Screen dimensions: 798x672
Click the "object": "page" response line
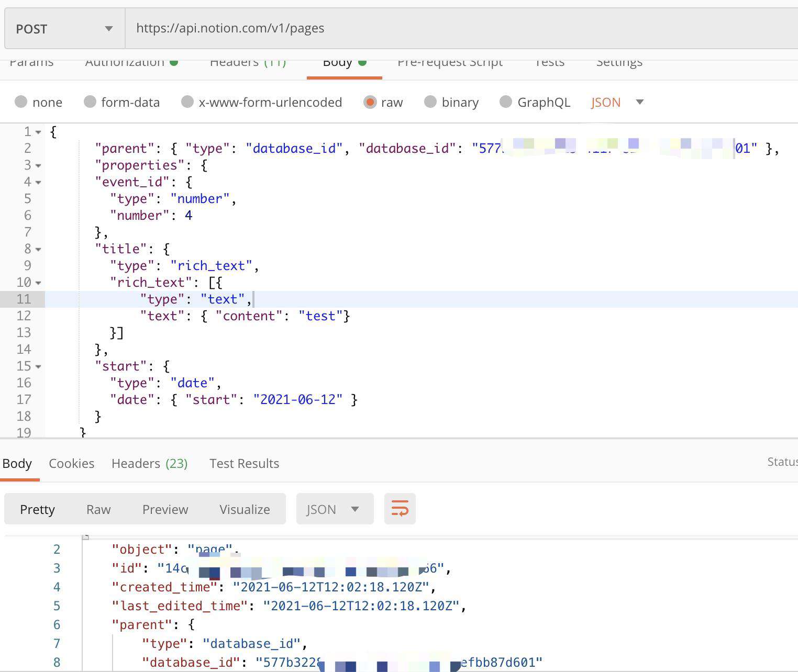point(175,549)
